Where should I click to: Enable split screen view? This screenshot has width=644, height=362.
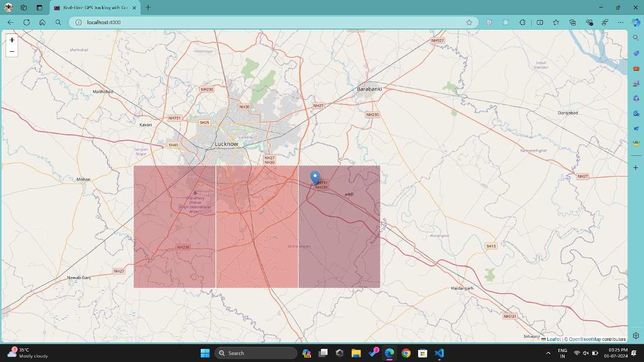click(540, 22)
